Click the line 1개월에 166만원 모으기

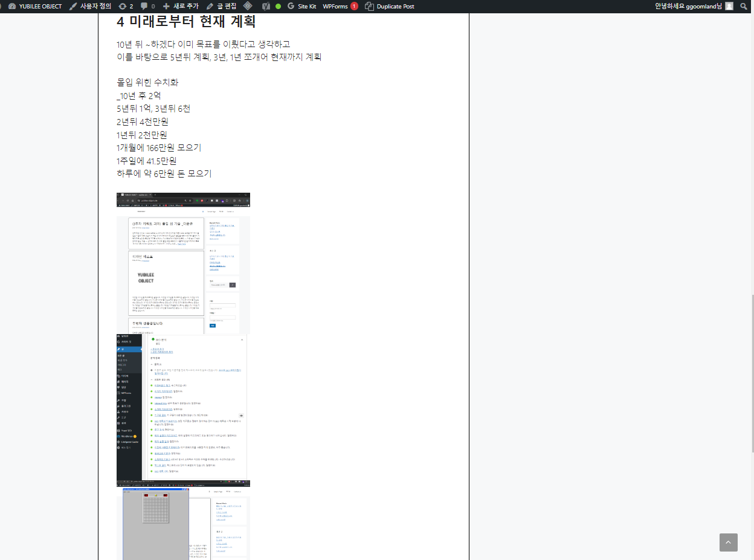tap(159, 148)
